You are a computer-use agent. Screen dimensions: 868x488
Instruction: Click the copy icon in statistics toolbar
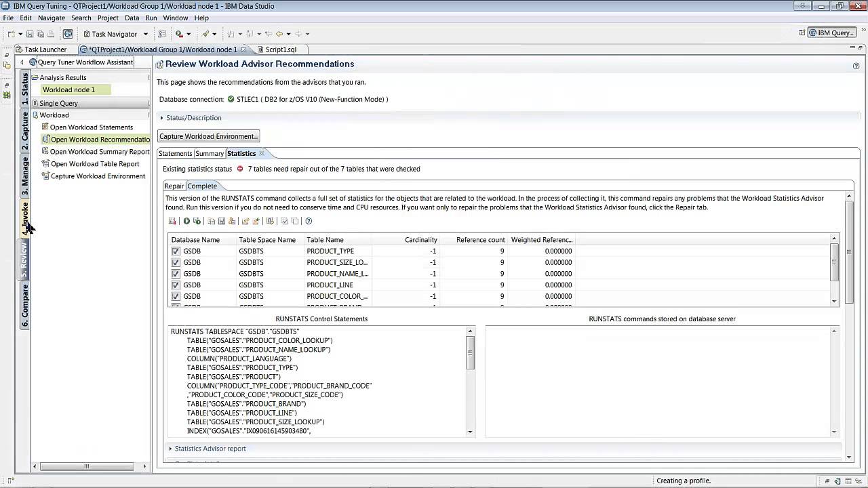(212, 221)
